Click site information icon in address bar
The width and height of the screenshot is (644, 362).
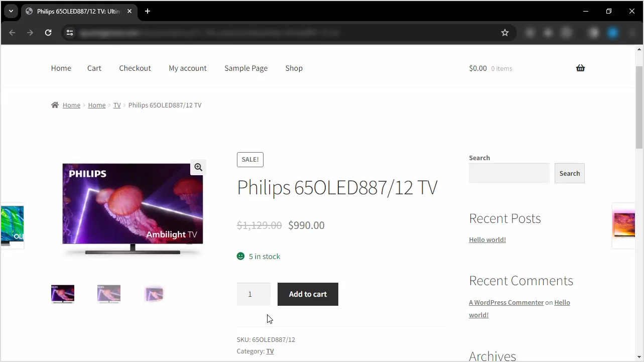(x=70, y=33)
